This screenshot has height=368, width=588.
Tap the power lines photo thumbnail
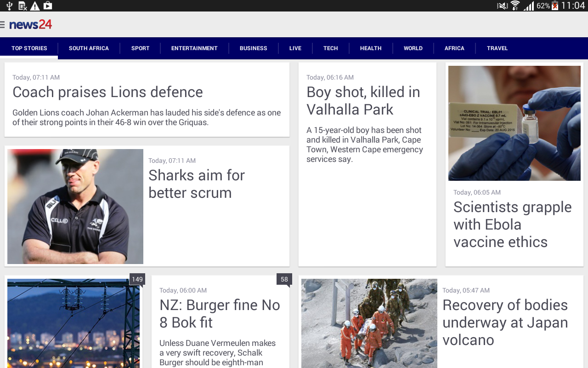point(73,323)
